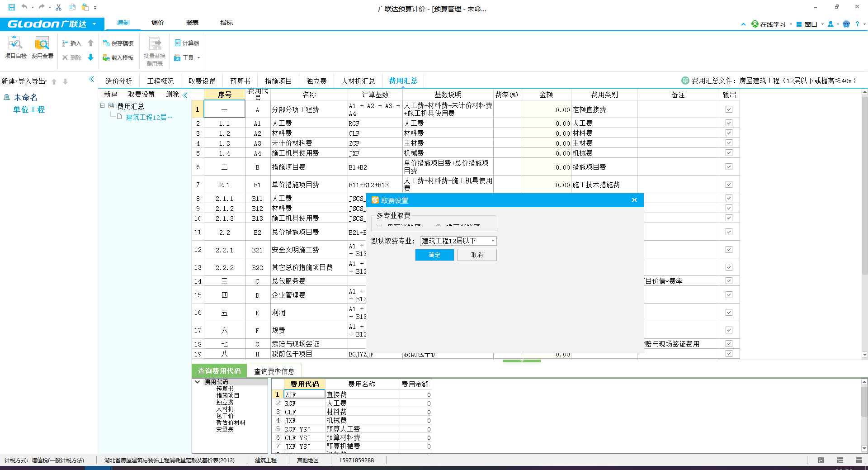Open dropdown arrow next to 在线学习

pos(791,24)
